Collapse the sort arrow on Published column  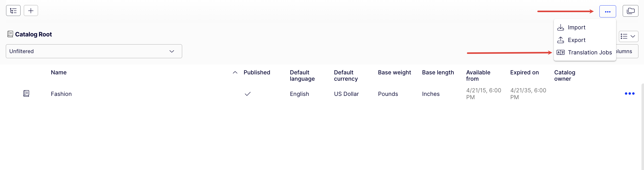pyautogui.click(x=235, y=73)
